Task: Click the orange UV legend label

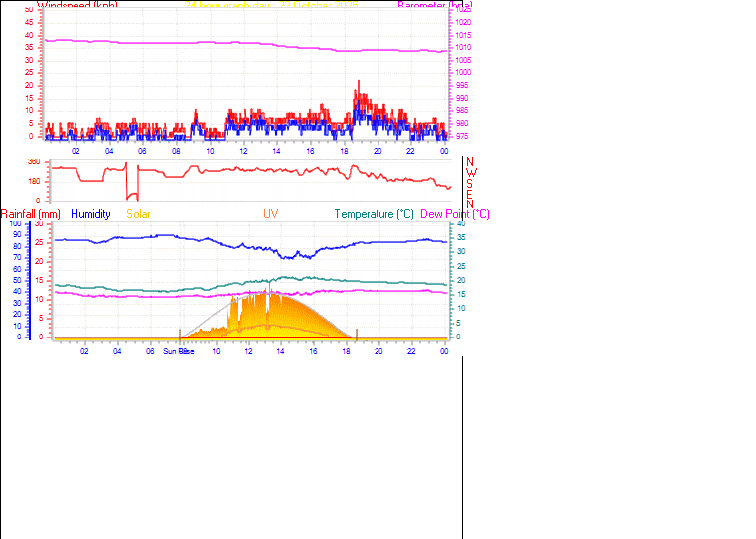Action: point(270,214)
